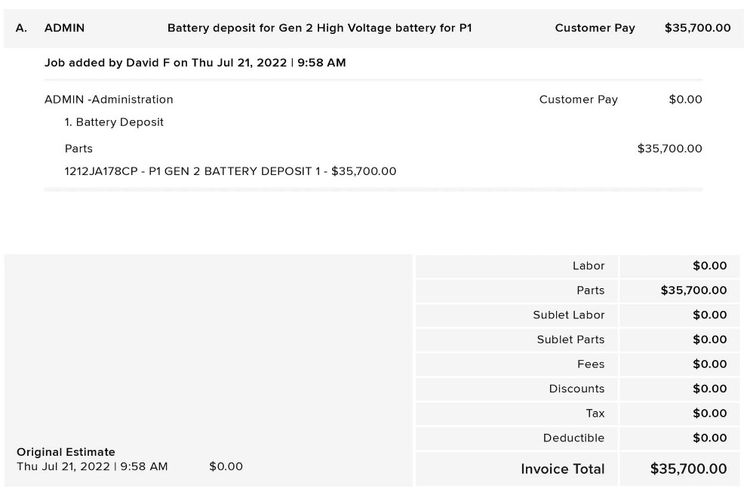Select the 'ADMIN -Administration' labor line
Image resolution: width=750 pixels, height=495 pixels.
109,100
